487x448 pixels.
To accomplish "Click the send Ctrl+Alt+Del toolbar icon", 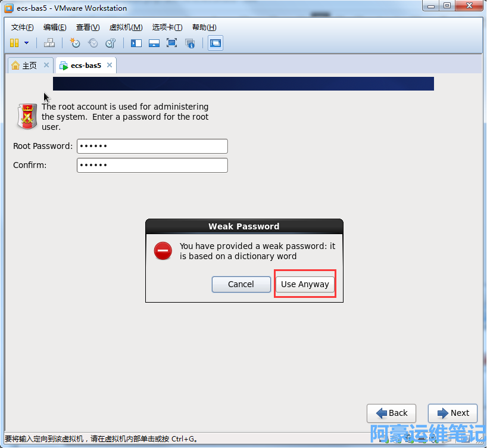I will [50, 43].
